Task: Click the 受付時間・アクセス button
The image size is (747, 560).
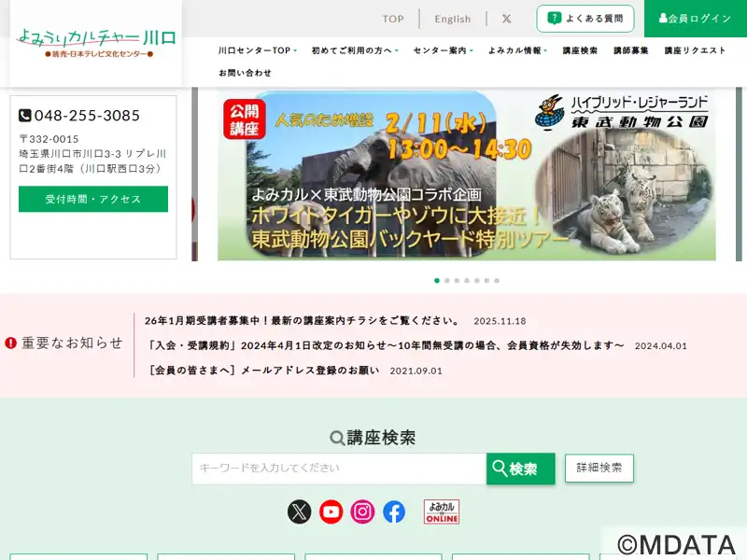Action: click(93, 199)
